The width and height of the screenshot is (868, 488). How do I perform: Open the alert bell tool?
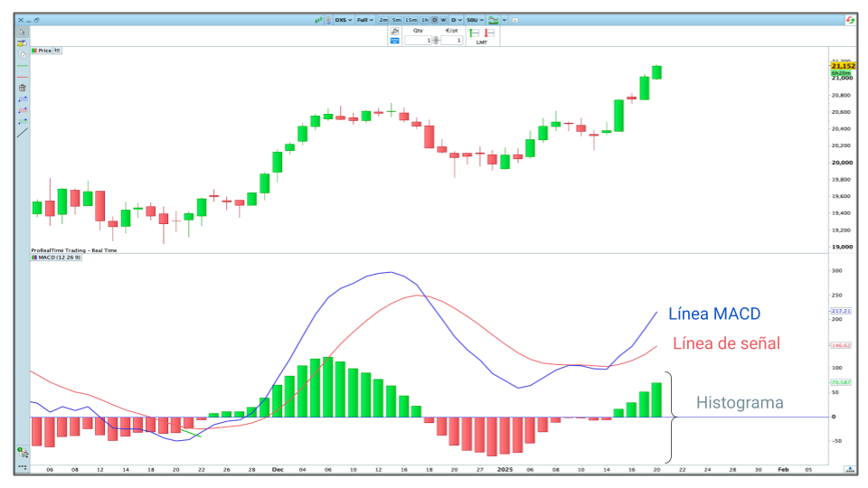(22, 43)
